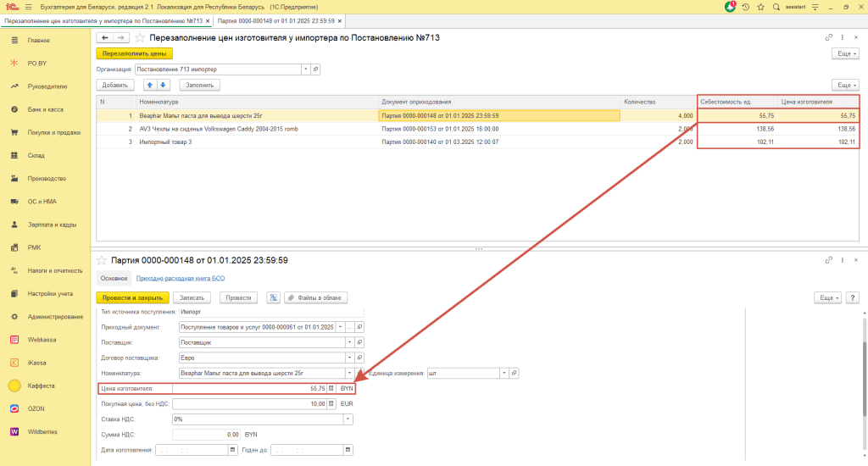Expand Приходный документ dropdown
The image size is (868, 466).
click(x=340, y=327)
